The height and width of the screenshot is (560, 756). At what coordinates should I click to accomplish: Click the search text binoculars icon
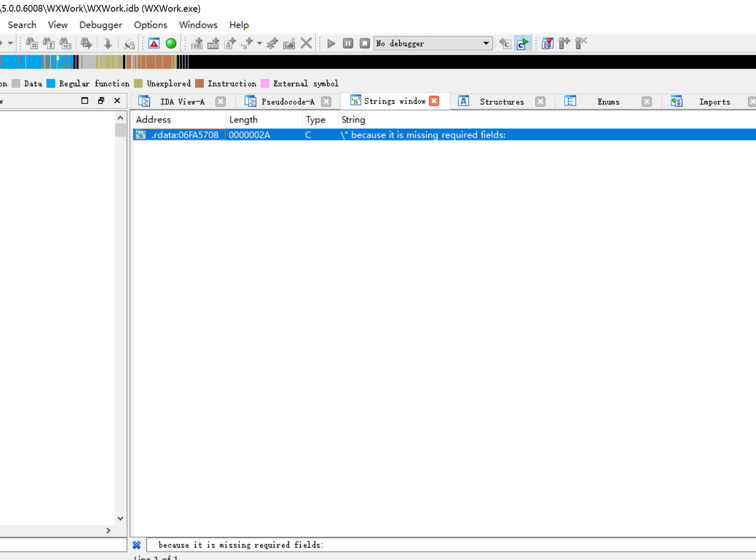pos(49,43)
